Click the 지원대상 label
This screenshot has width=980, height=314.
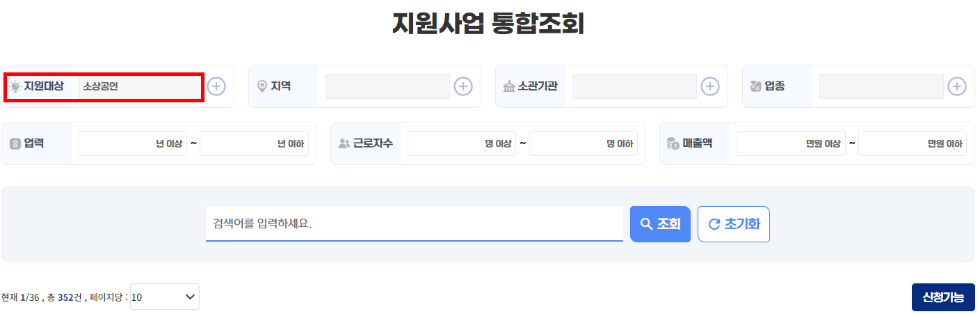44,86
